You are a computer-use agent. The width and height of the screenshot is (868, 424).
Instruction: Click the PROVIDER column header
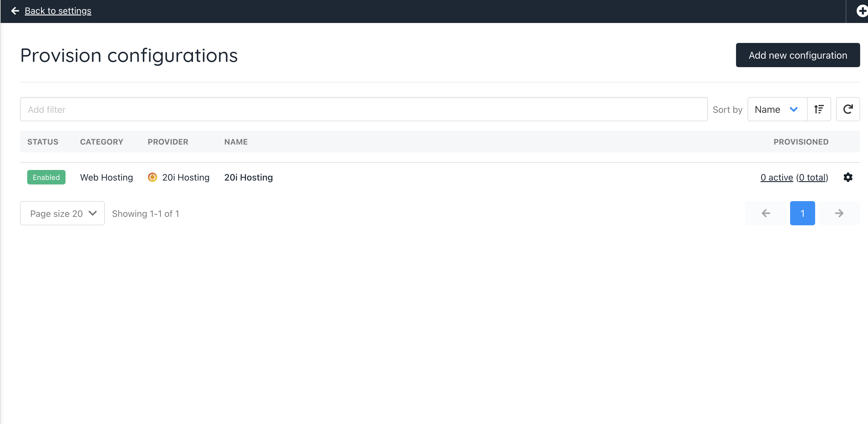(x=168, y=142)
